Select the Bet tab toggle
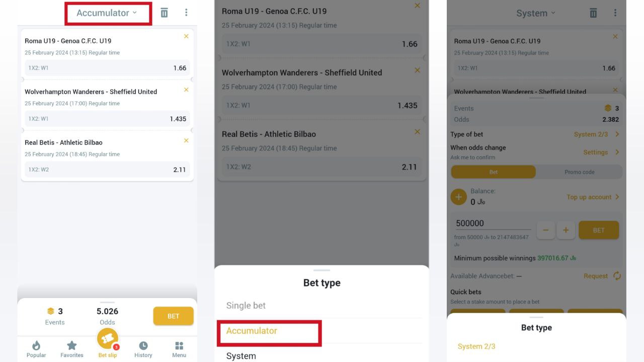This screenshot has height=362, width=644. (x=494, y=172)
